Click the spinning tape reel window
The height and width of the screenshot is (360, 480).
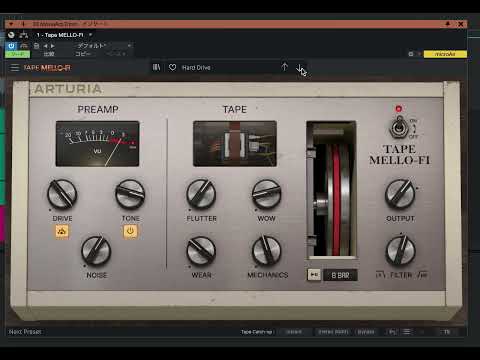(x=331, y=190)
